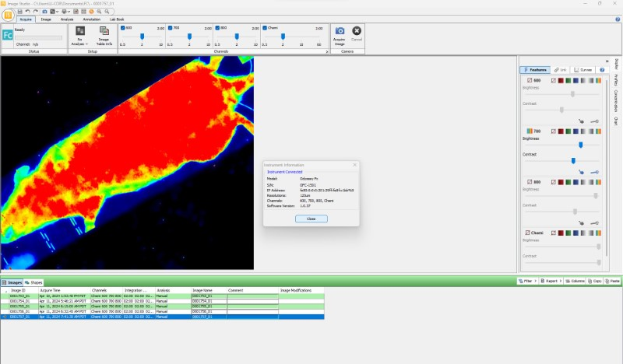The width and height of the screenshot is (623, 364).
Task: Adjust the 700 channel Contrast slider
Action: [x=573, y=161]
